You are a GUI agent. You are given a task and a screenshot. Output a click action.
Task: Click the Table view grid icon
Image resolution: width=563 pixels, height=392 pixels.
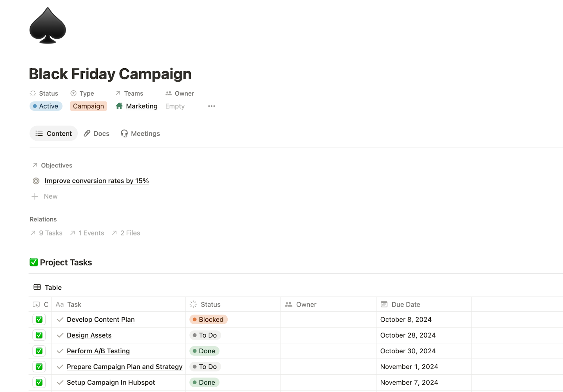37,287
